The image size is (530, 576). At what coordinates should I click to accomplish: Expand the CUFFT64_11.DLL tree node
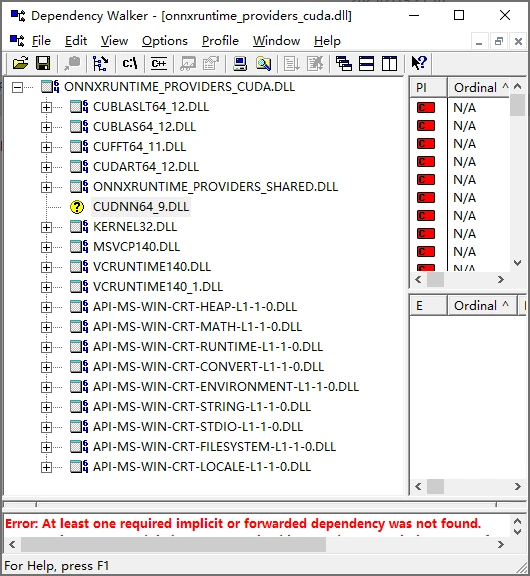coord(46,147)
